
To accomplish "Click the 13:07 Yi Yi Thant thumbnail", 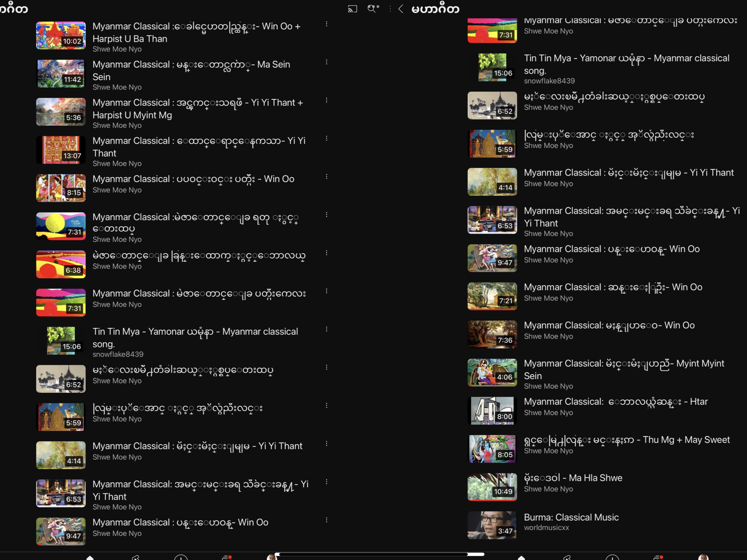I will coord(61,150).
